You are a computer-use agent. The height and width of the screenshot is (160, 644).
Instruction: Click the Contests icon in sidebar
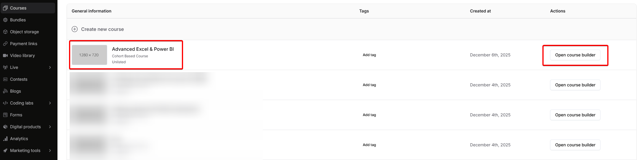coord(5,79)
